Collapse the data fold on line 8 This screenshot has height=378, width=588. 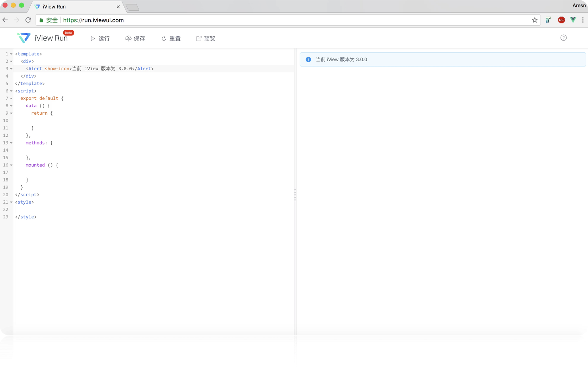point(11,105)
